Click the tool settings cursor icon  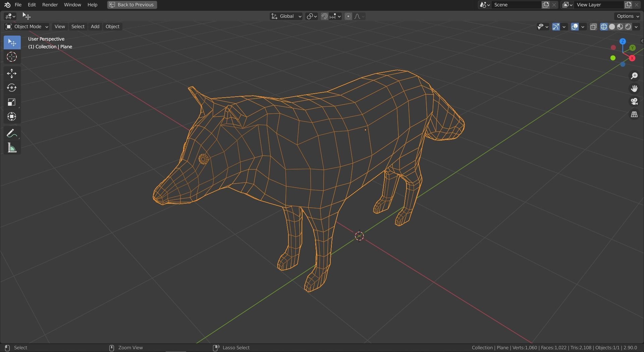coord(26,16)
